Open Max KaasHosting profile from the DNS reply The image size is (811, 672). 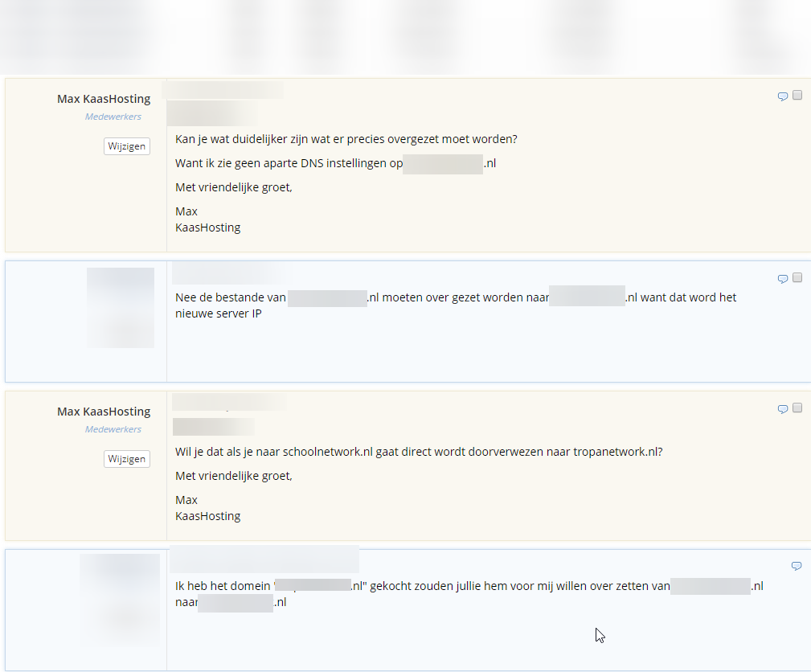click(103, 99)
